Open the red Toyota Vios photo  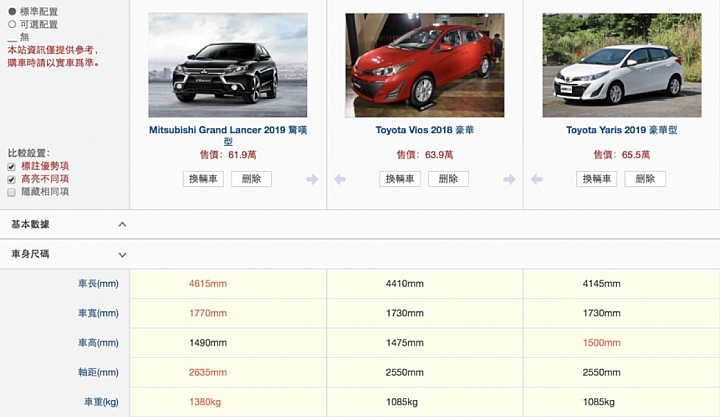(x=425, y=65)
